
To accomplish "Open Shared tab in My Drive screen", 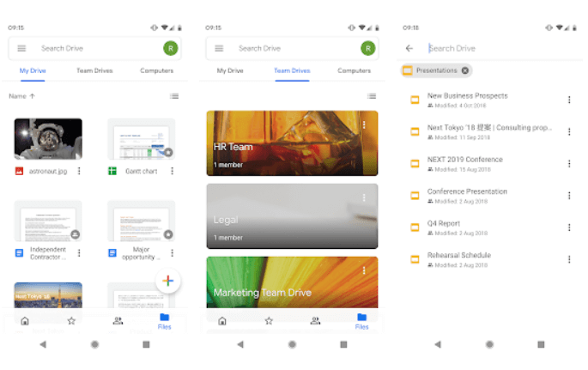I will click(x=118, y=321).
